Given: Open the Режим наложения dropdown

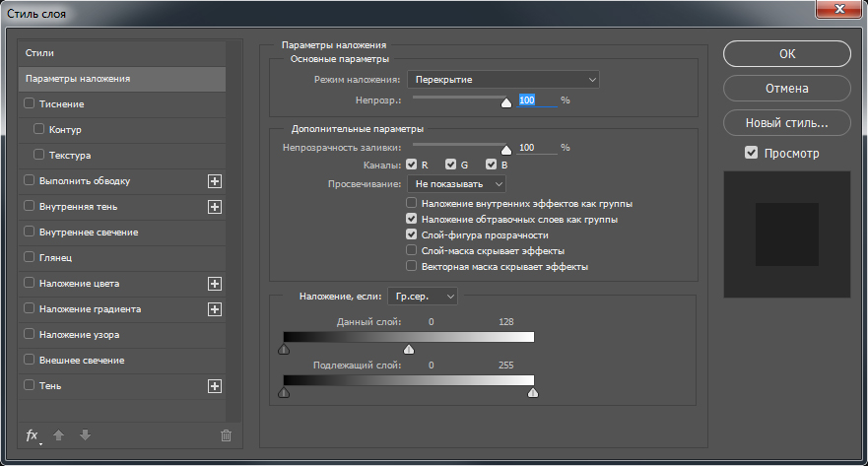Looking at the screenshot, I should coord(503,80).
